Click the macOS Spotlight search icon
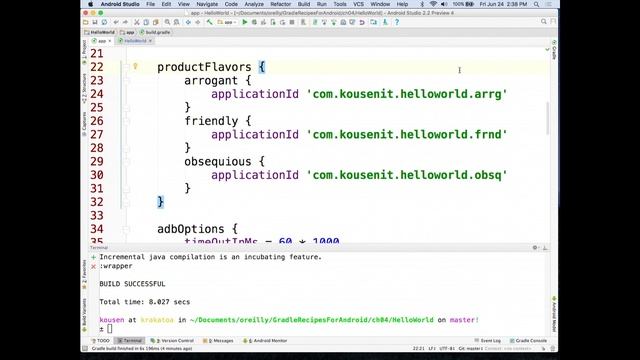The height and width of the screenshot is (360, 640). coord(536,4)
